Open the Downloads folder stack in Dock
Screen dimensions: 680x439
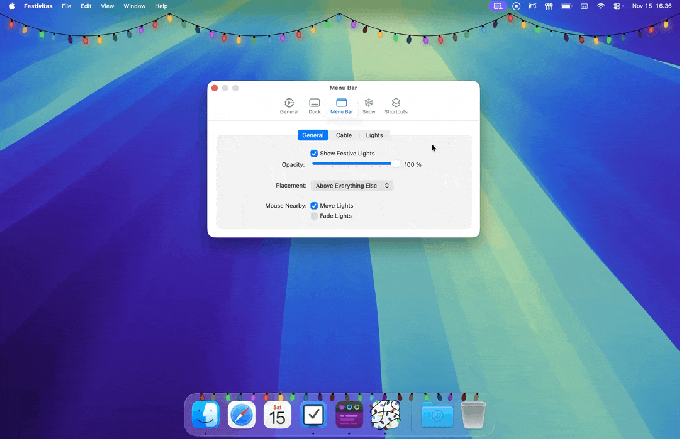(x=437, y=414)
